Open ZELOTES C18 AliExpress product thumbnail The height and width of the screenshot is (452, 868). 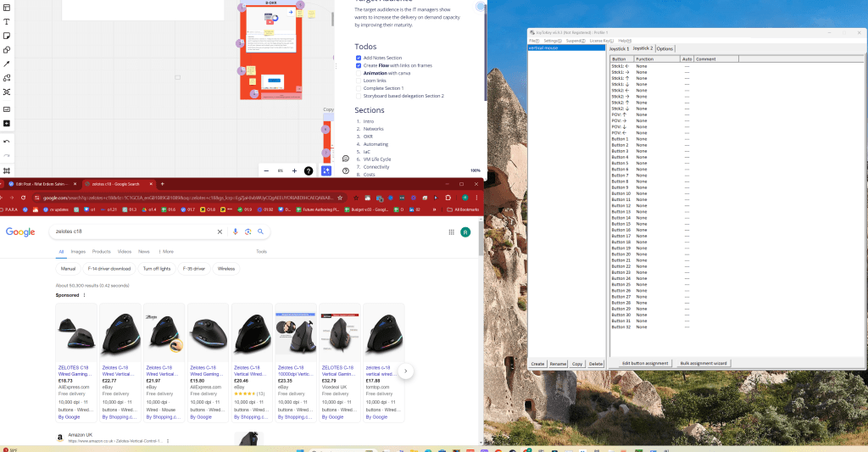coord(76,332)
